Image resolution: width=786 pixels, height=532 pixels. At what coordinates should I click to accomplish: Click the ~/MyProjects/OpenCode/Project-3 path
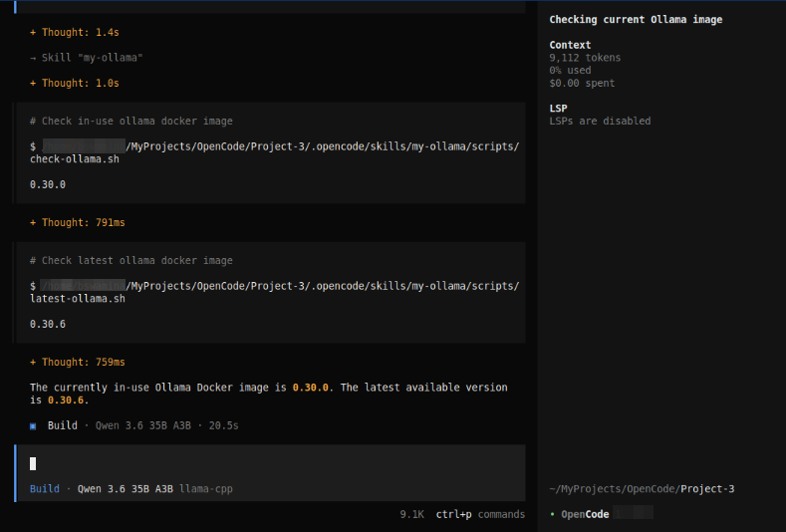[642, 488]
